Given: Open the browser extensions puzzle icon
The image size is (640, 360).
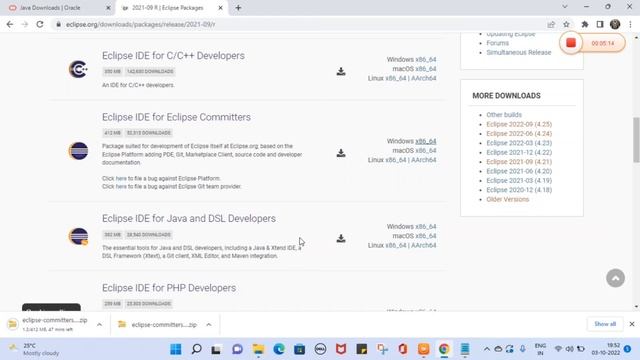Looking at the screenshot, I should click(584, 24).
